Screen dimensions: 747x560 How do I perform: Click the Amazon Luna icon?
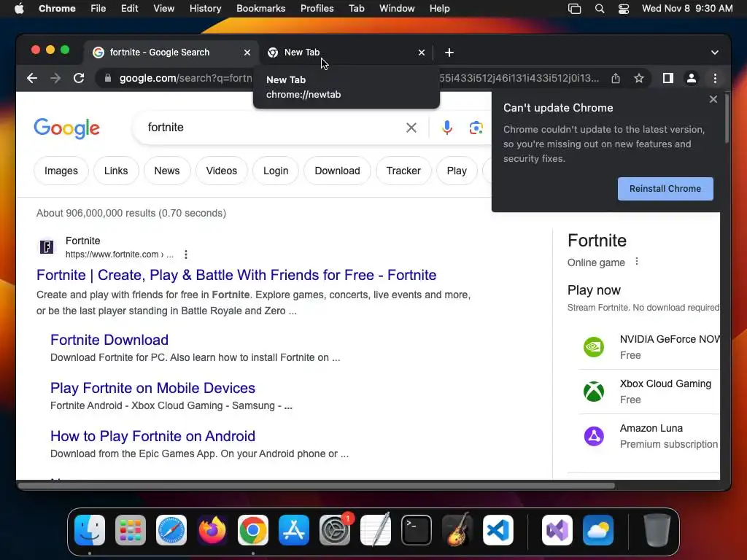tap(594, 436)
